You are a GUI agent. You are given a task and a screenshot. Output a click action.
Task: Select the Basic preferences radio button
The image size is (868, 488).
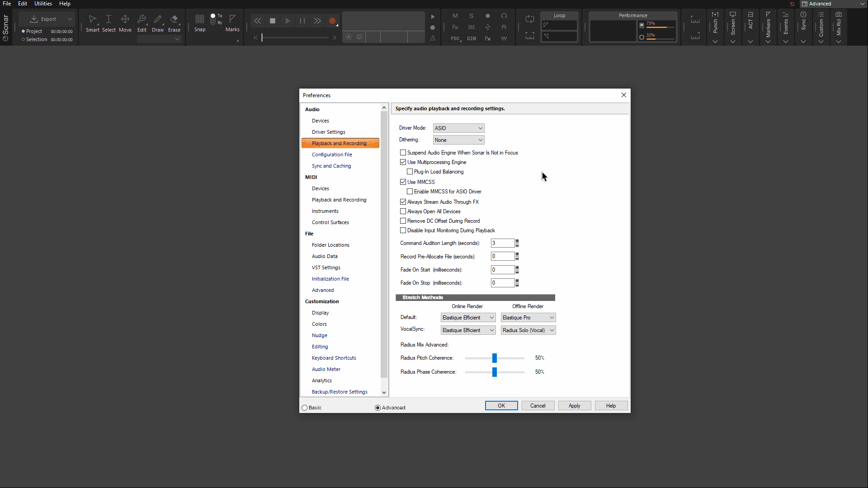click(305, 408)
